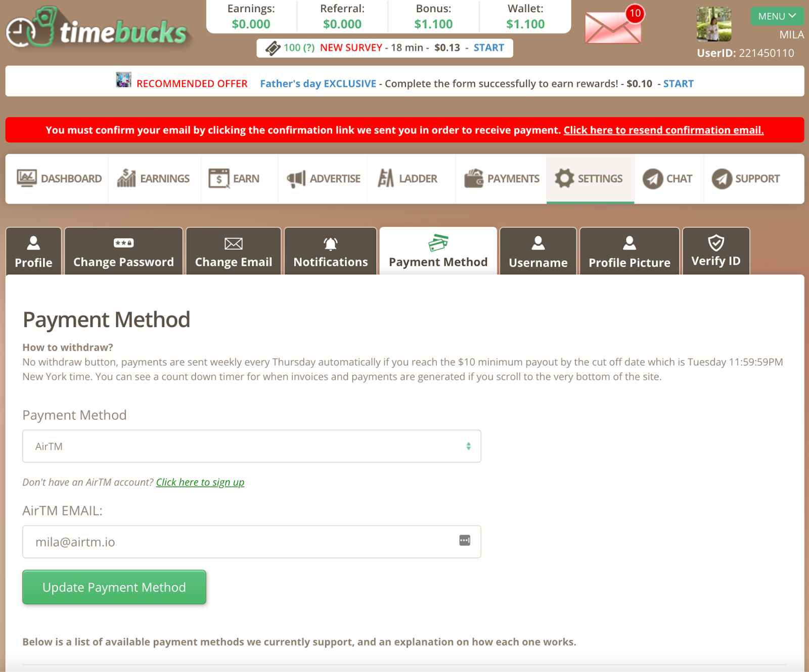Click the Payments wallet icon
809x672 pixels.
474,178
